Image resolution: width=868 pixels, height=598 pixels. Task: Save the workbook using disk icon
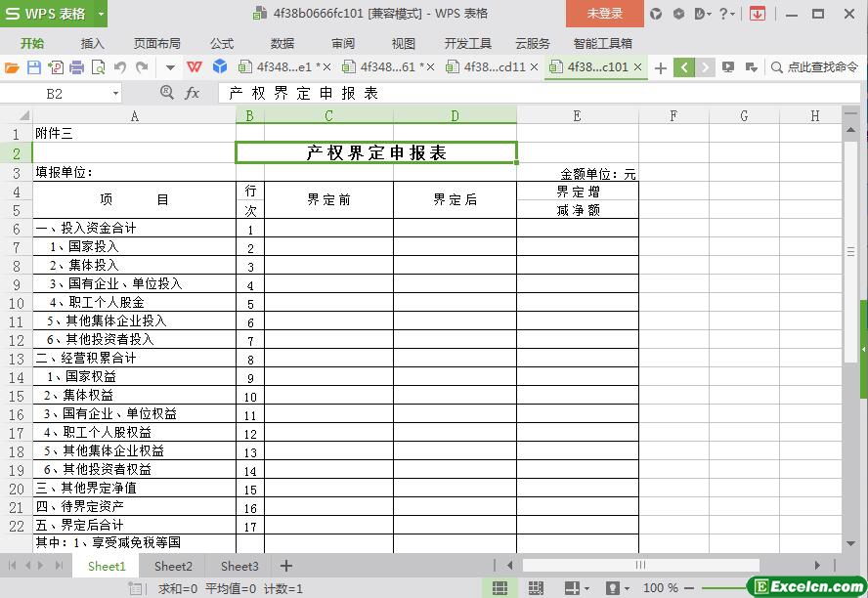pyautogui.click(x=34, y=67)
